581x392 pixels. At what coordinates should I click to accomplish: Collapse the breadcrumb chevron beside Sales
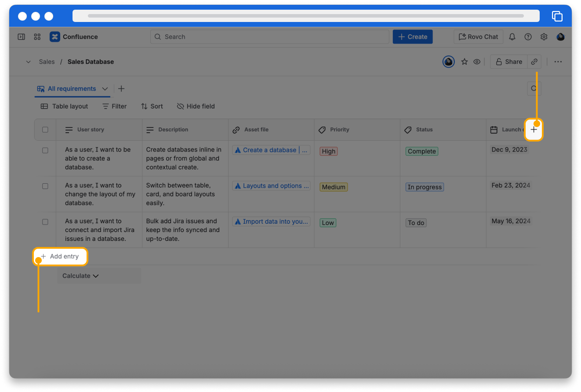(29, 62)
